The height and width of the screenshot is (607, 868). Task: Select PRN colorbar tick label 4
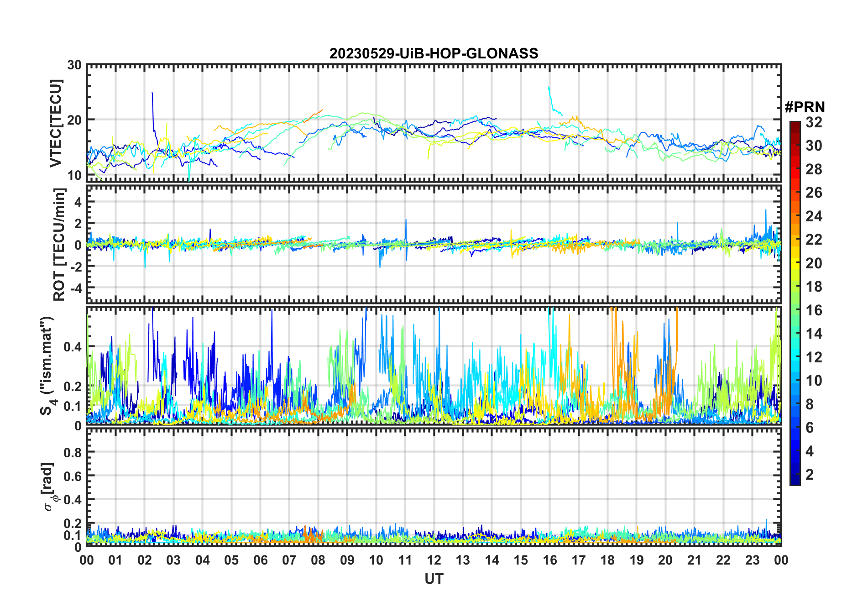[810, 451]
